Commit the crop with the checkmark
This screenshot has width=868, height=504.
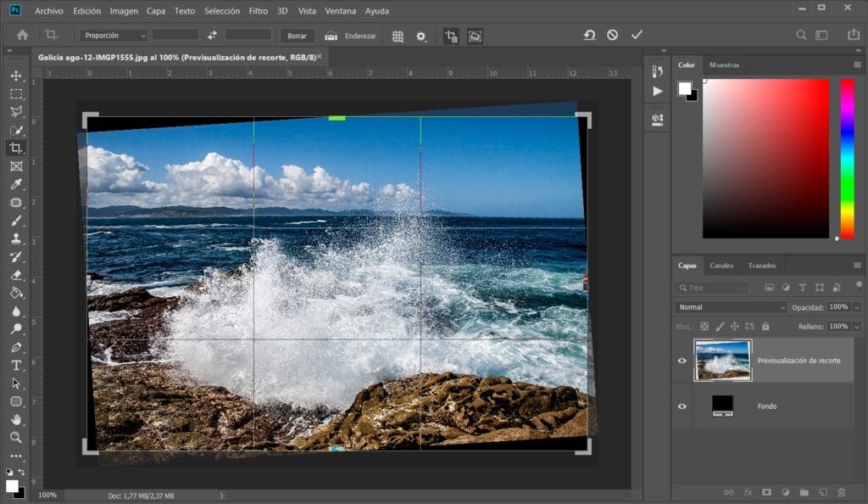(x=637, y=35)
